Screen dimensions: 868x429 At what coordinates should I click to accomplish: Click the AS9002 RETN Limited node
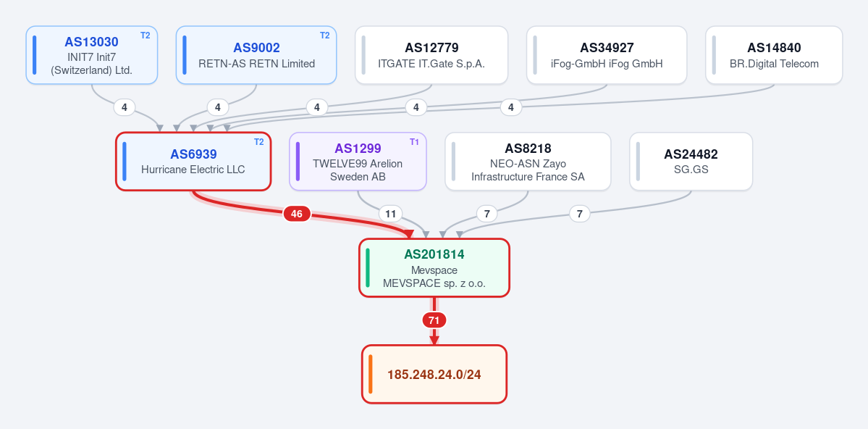click(256, 55)
